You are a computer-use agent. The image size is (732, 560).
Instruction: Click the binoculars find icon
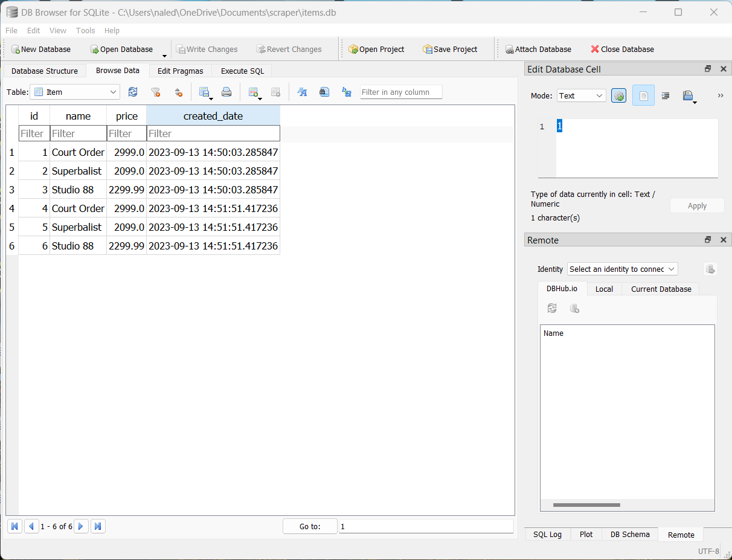pyautogui.click(x=324, y=92)
